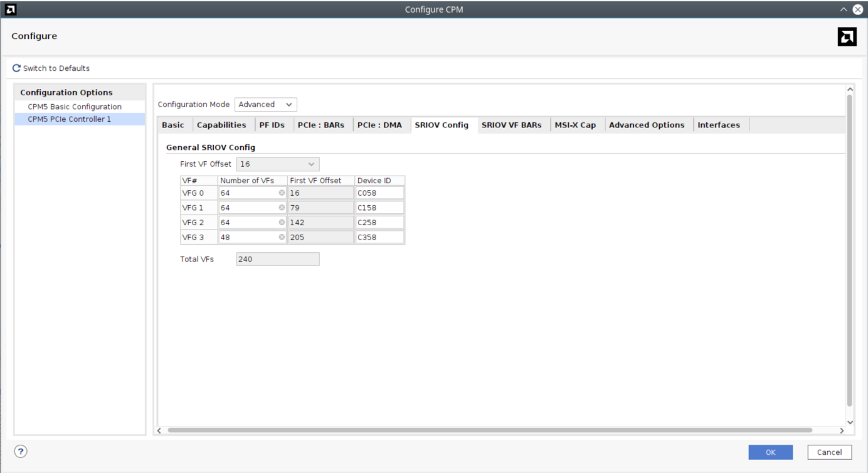Expand the First VF Offset dropdown
Image resolution: width=868 pixels, height=473 pixels.
click(278, 164)
